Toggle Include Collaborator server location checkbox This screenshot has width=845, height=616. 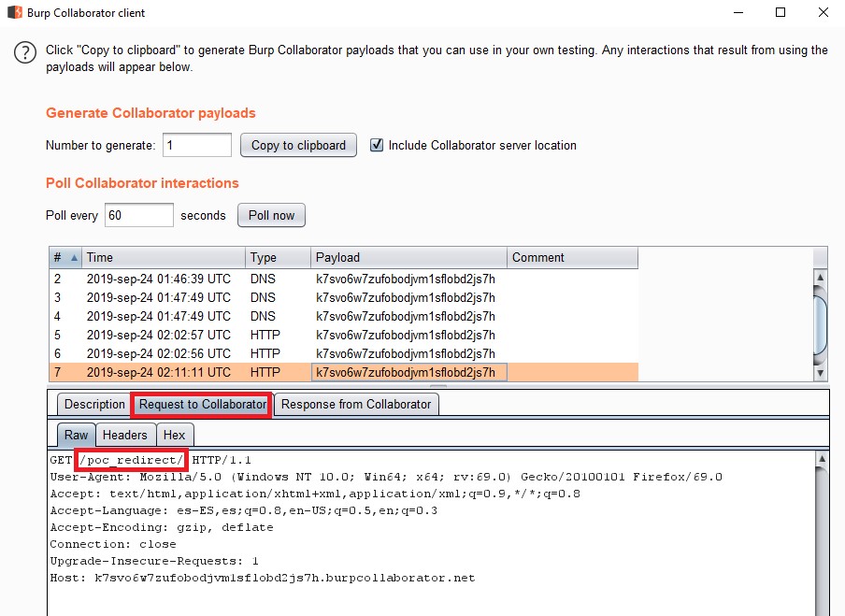[377, 145]
